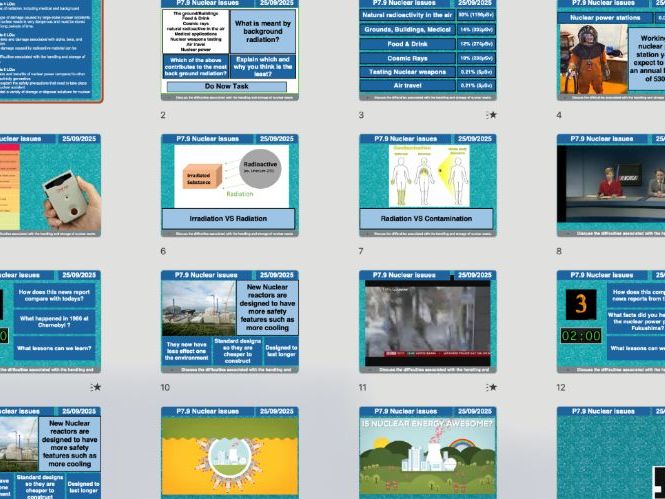The image size is (665, 499).
Task: Select the 'Irradiation VS Radiation' slide
Action: click(229, 185)
